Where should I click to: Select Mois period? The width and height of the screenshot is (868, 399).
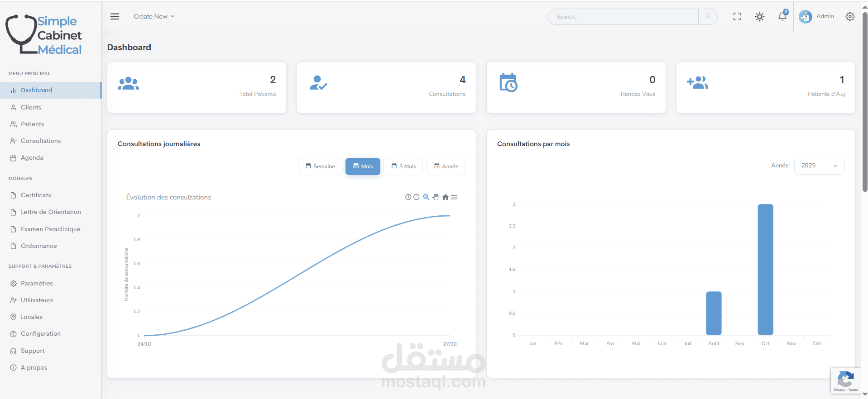363,166
